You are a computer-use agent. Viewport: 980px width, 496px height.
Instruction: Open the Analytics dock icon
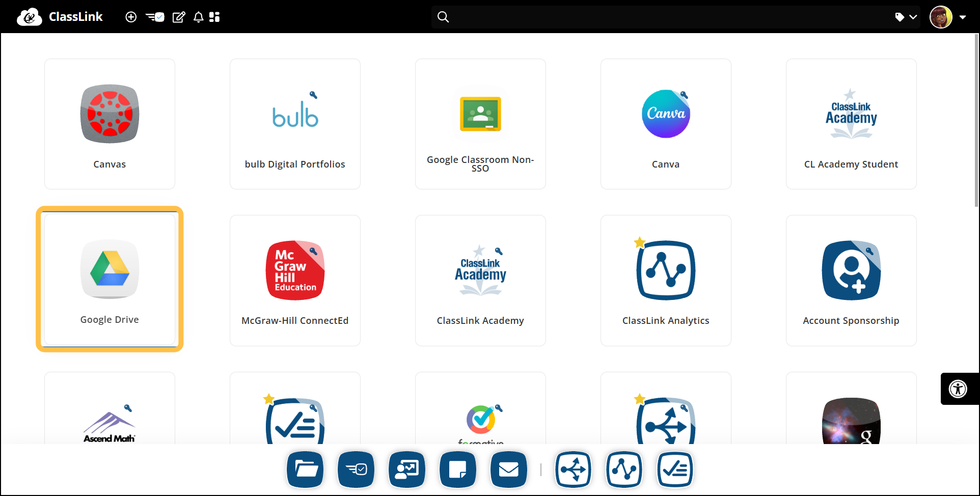pos(624,469)
